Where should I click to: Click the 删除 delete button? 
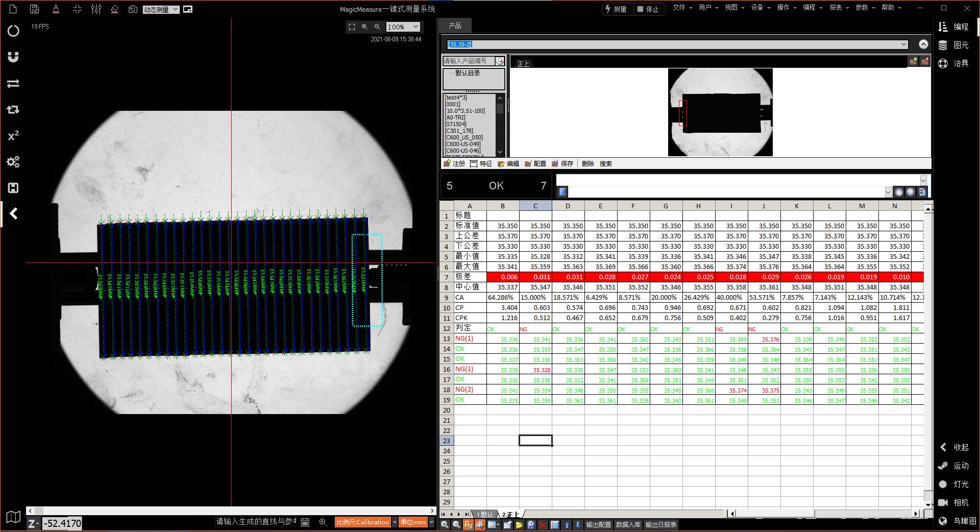(588, 163)
